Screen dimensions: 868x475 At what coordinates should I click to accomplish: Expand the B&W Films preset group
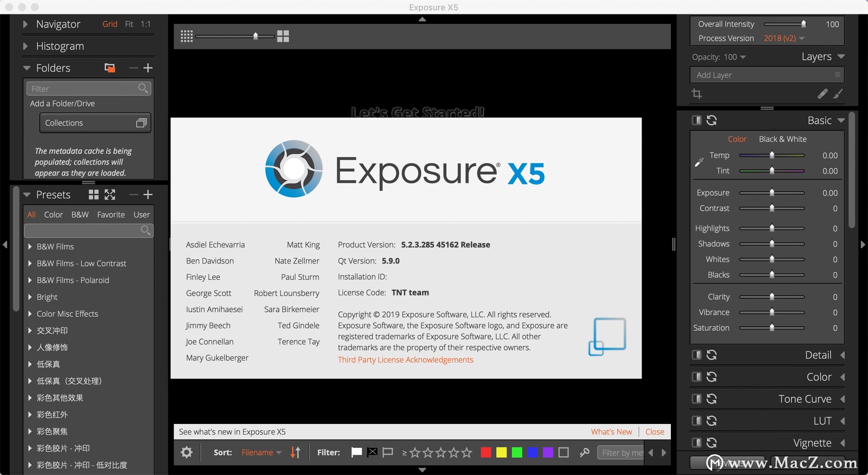(30, 247)
